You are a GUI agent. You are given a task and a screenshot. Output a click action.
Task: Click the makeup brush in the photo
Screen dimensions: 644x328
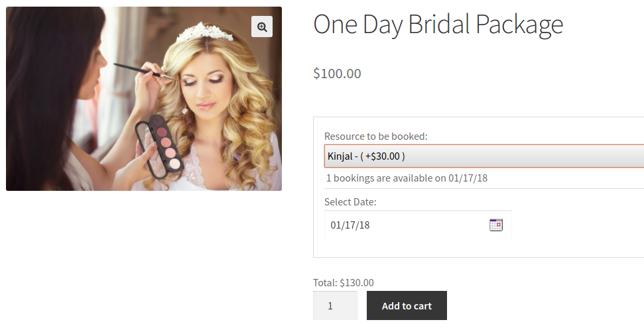click(136, 69)
